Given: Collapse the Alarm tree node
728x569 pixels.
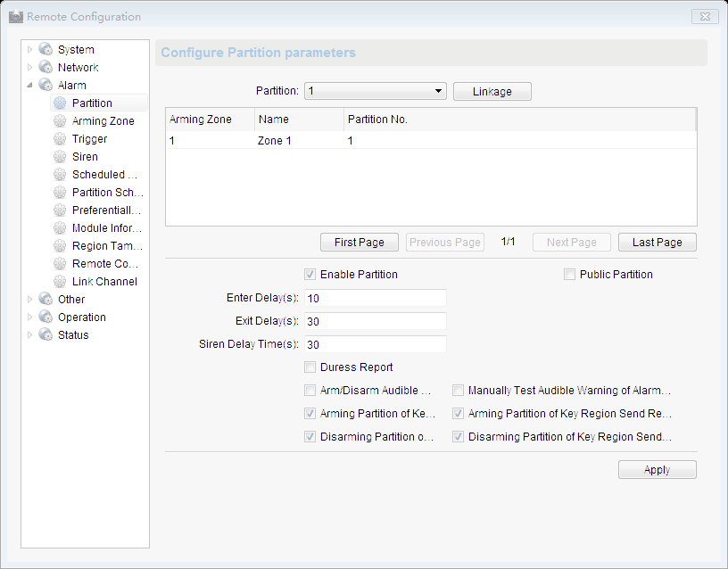Looking at the screenshot, I should 29,85.
